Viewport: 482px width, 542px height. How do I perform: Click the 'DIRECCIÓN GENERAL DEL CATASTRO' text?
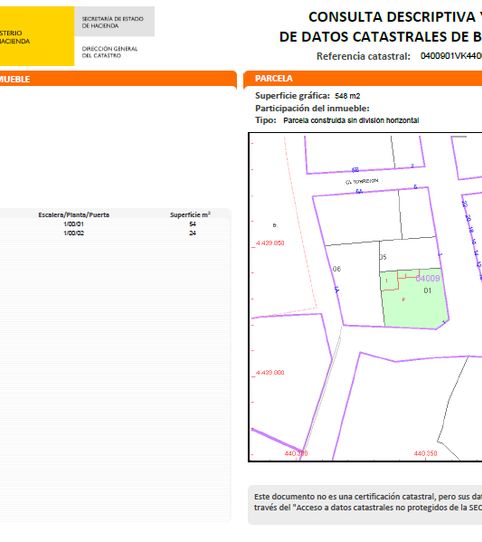[109, 52]
